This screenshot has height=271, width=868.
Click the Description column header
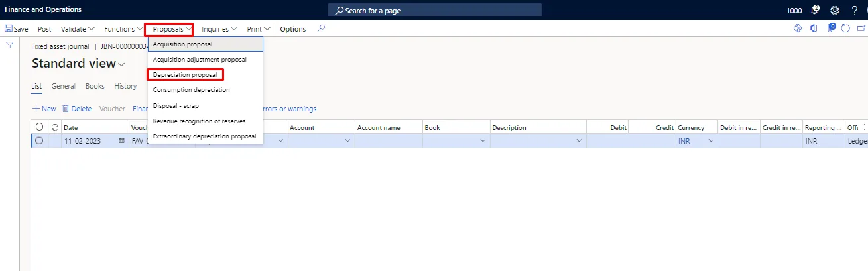coord(538,127)
